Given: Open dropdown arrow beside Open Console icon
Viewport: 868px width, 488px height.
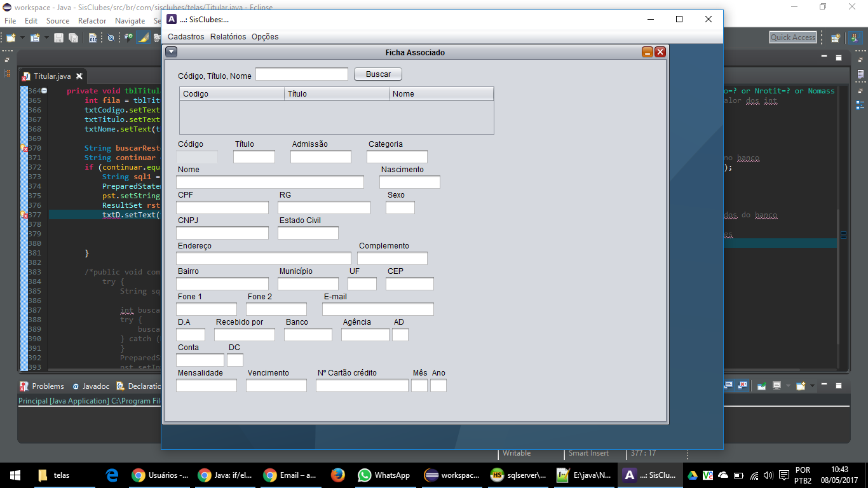Looking at the screenshot, I should (x=811, y=386).
